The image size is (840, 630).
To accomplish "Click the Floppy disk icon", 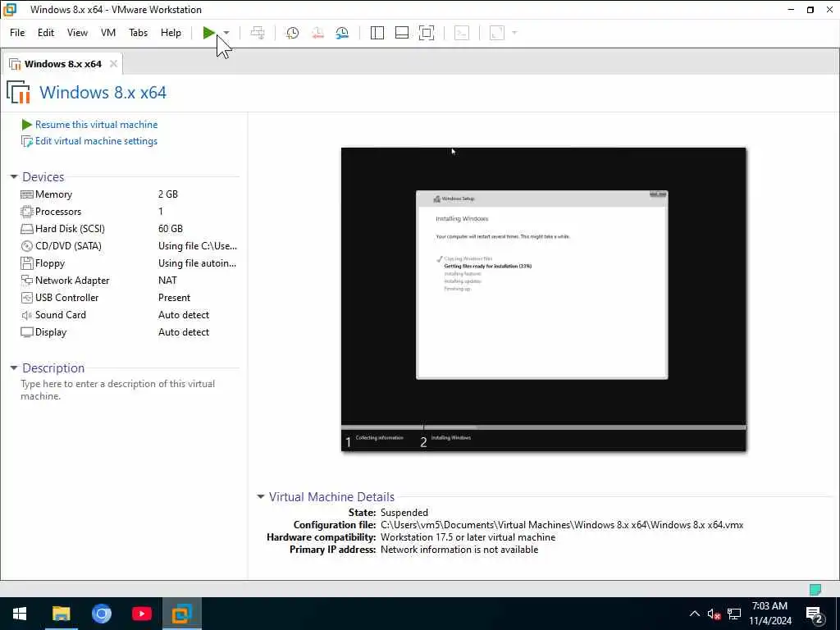I will 27,263.
